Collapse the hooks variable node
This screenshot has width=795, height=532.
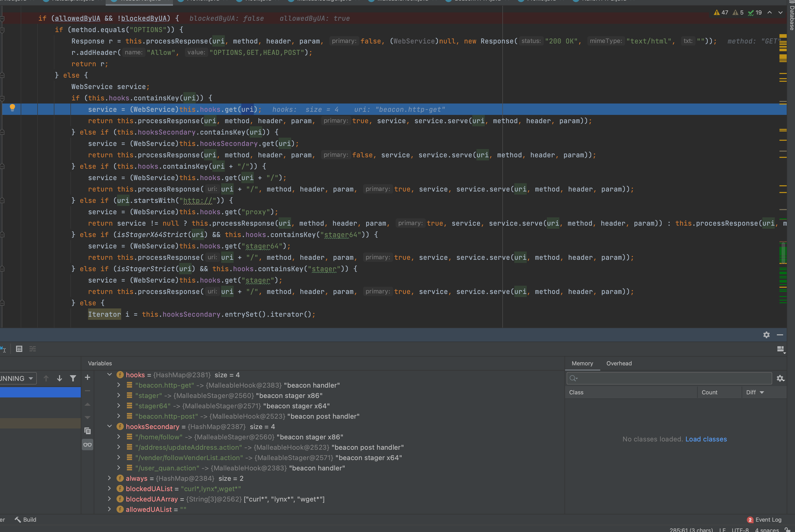(x=109, y=375)
